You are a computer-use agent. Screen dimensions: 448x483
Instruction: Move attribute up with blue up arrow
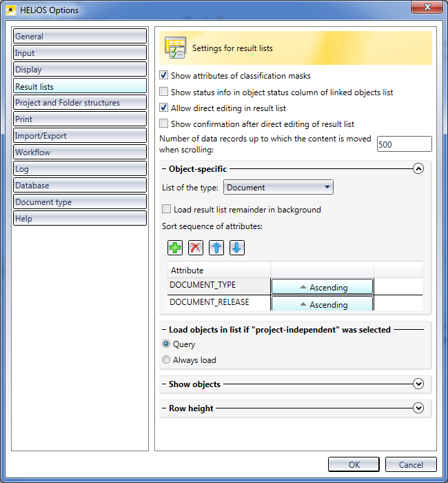[216, 248]
